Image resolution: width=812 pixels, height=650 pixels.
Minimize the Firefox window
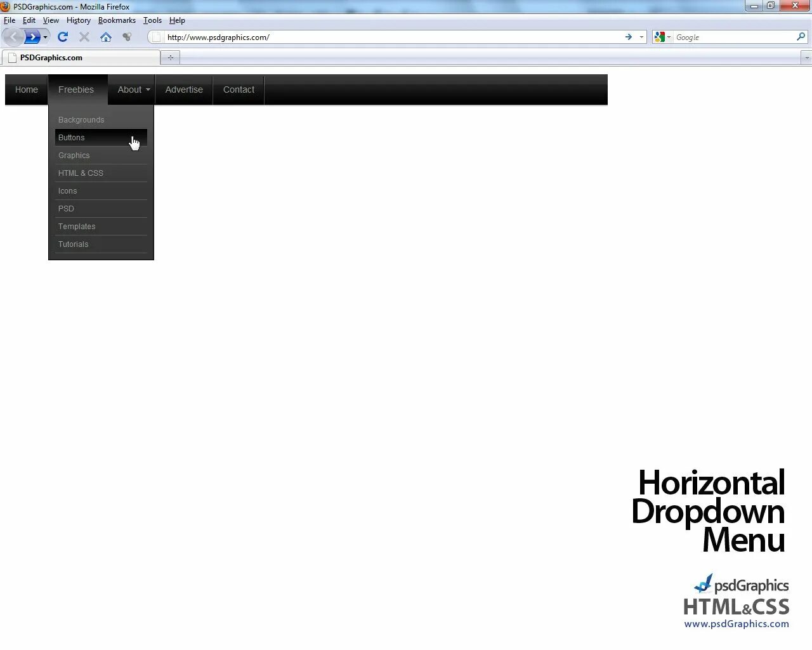(754, 6)
